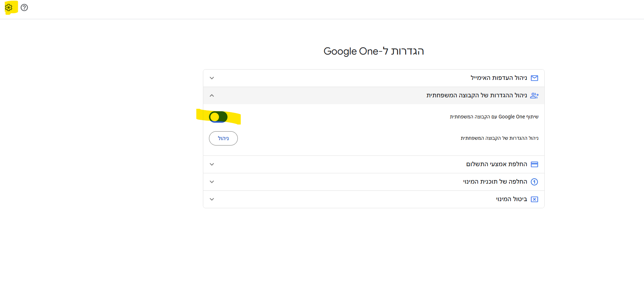
Task: Collapse the family group settings chevron
Action: point(212,96)
